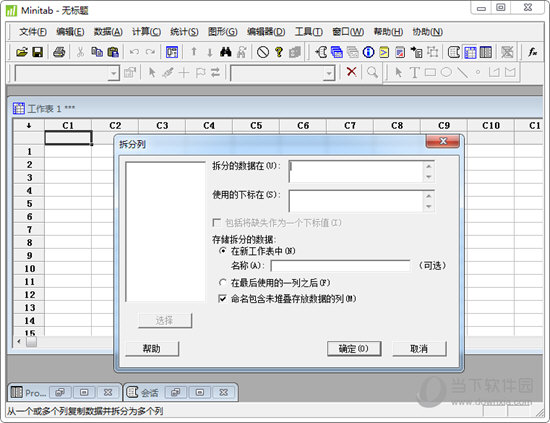Activate current worksheet grid icon

point(470,52)
